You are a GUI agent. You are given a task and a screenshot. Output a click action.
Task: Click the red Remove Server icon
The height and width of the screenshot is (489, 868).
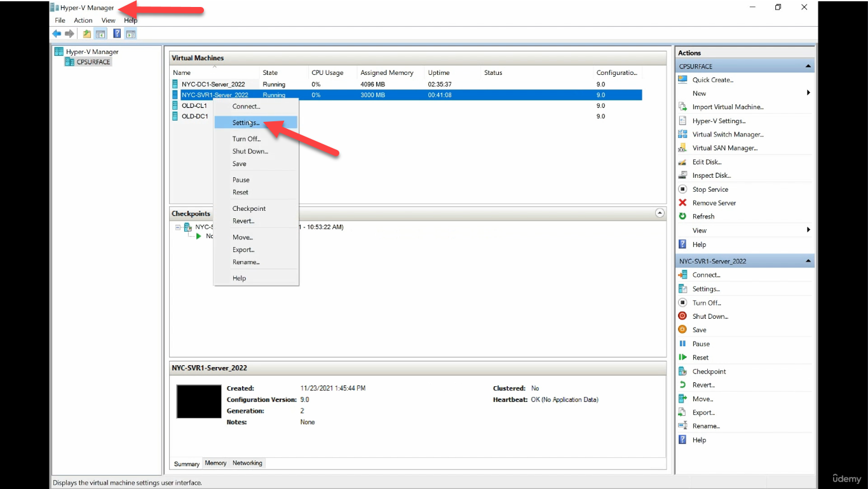(x=682, y=203)
